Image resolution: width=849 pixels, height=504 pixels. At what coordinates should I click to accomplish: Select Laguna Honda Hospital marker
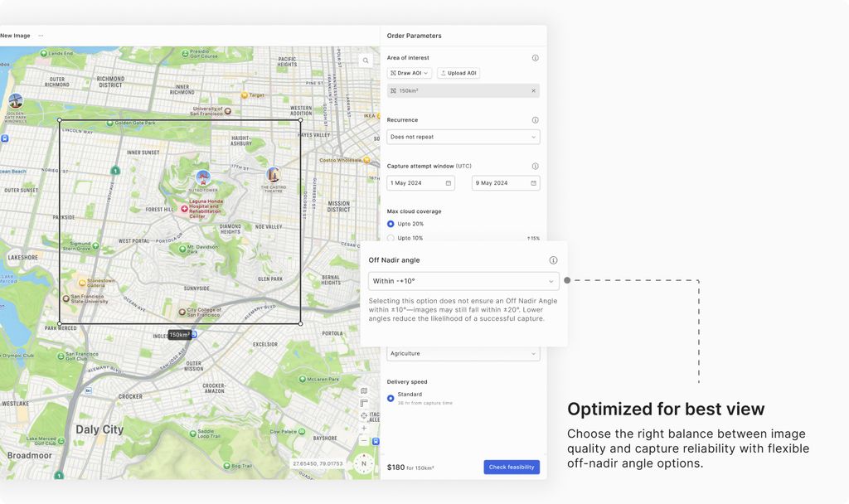coord(184,208)
